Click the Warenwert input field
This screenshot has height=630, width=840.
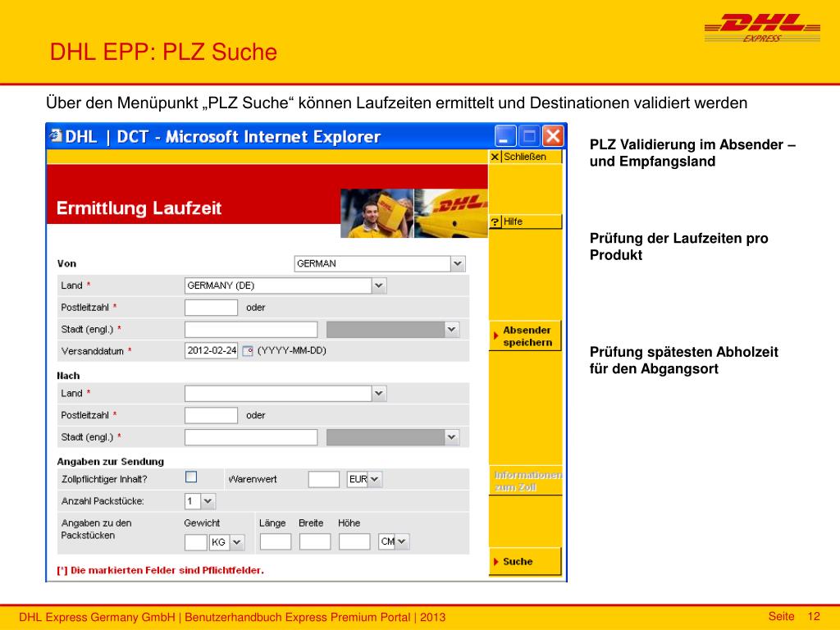coord(323,479)
